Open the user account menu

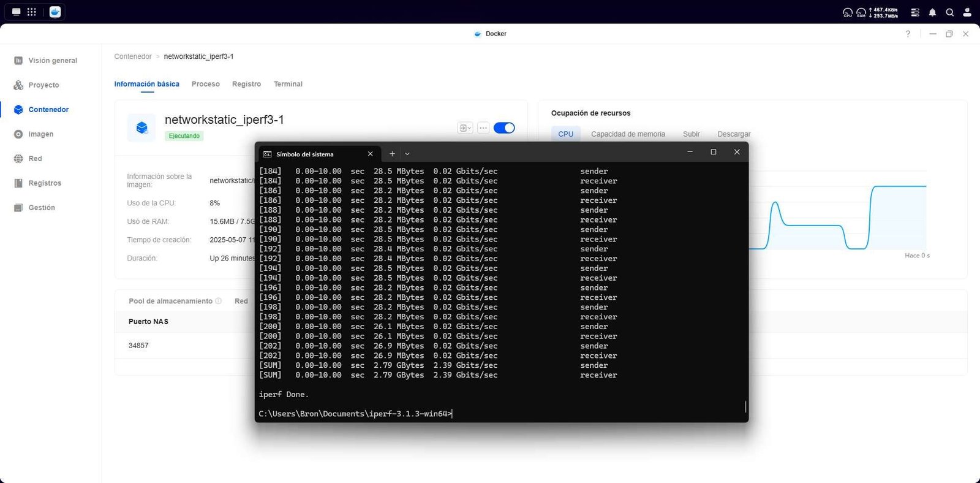point(967,12)
